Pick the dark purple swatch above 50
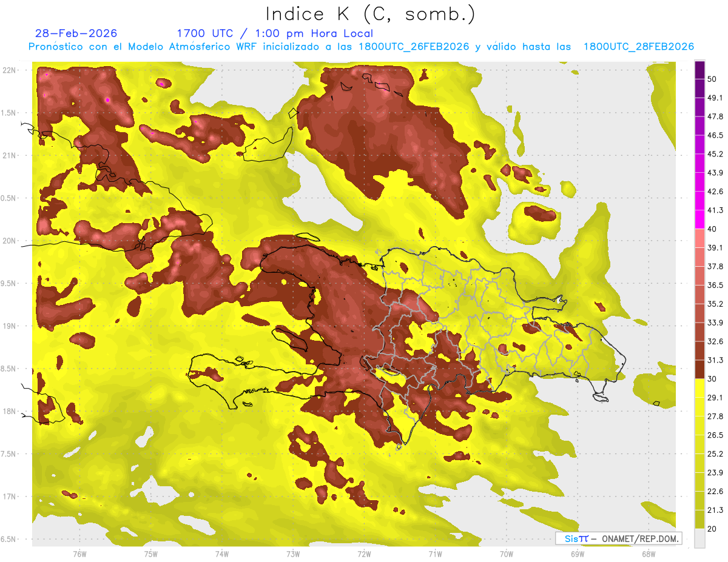The width and height of the screenshot is (728, 562). pyautogui.click(x=699, y=70)
